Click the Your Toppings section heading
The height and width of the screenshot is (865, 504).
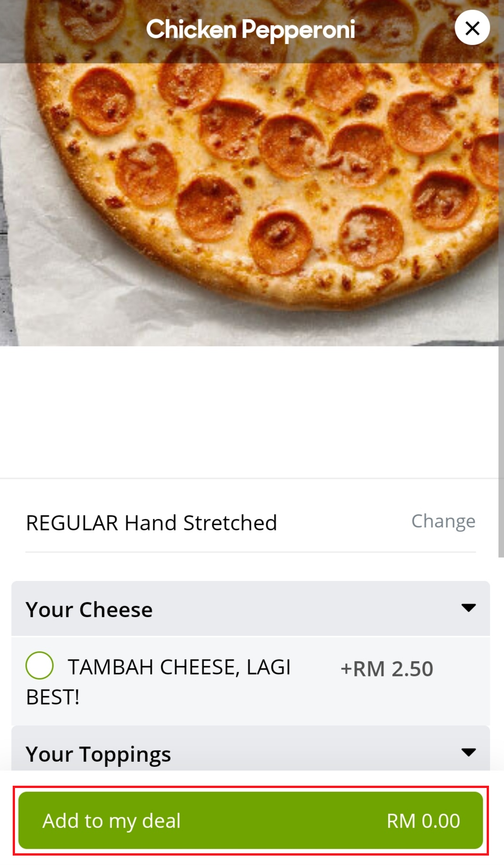pos(98,754)
